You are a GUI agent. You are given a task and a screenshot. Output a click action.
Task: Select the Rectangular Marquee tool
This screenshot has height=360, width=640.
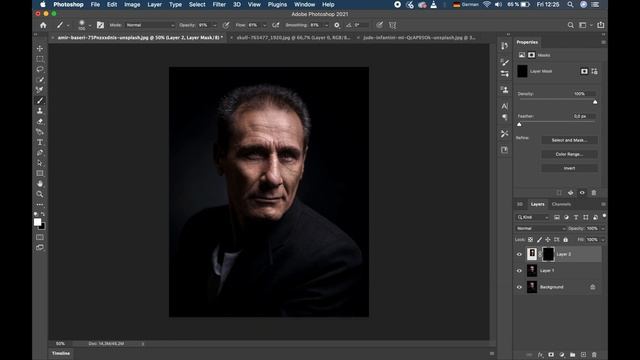tap(40, 59)
